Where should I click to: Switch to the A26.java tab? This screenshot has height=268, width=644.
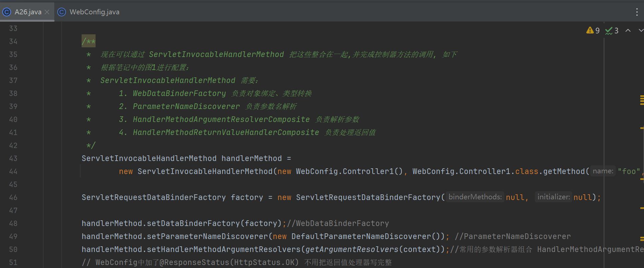tap(28, 12)
